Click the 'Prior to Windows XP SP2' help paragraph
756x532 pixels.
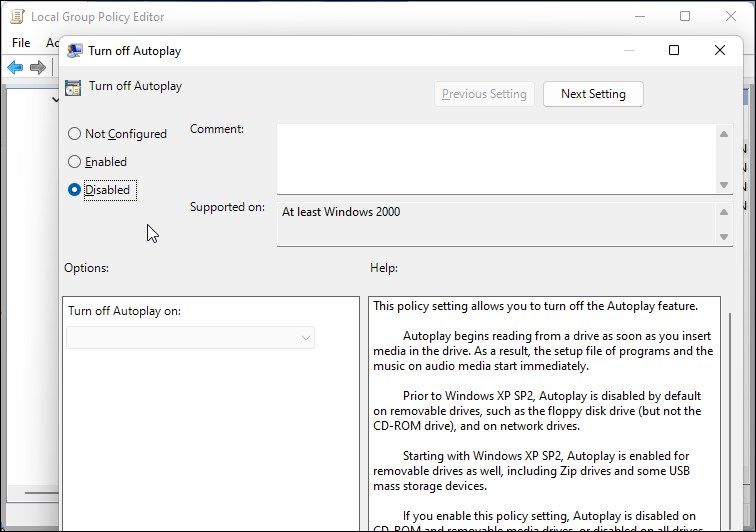pos(537,410)
